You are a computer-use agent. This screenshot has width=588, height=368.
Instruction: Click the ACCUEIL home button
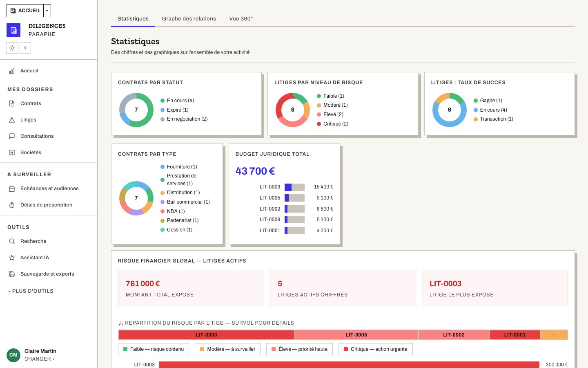[x=25, y=11]
